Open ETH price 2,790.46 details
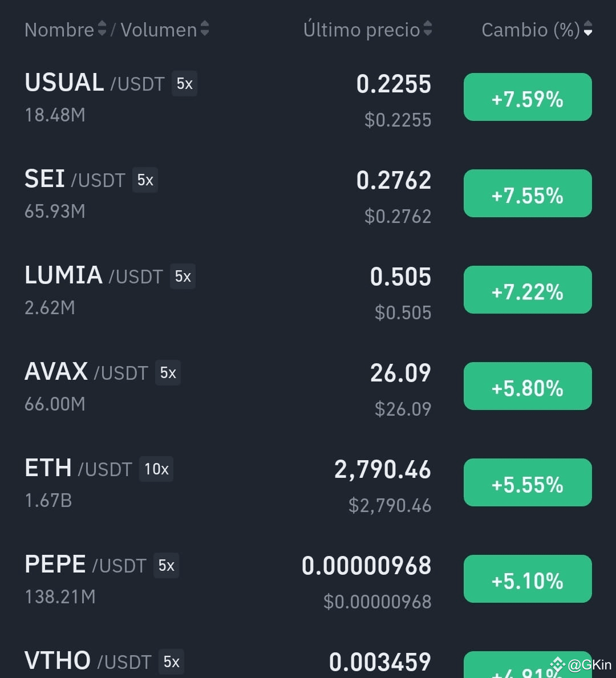 point(382,470)
